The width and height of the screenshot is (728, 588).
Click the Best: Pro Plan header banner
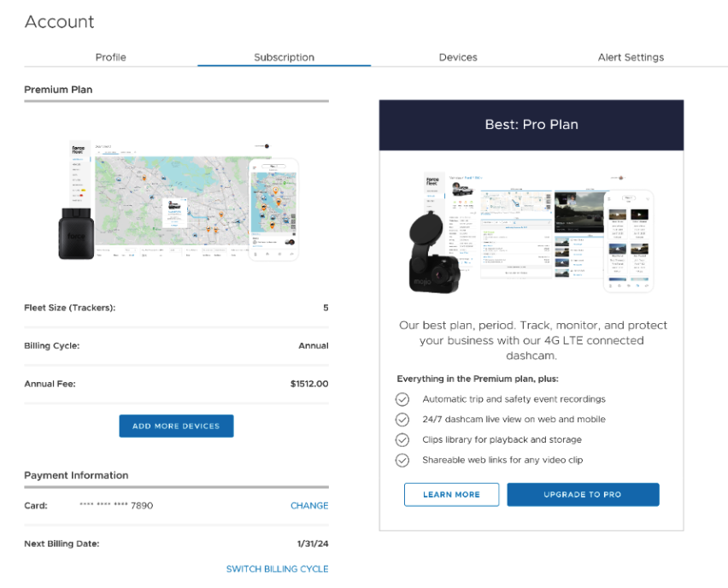[x=531, y=125]
